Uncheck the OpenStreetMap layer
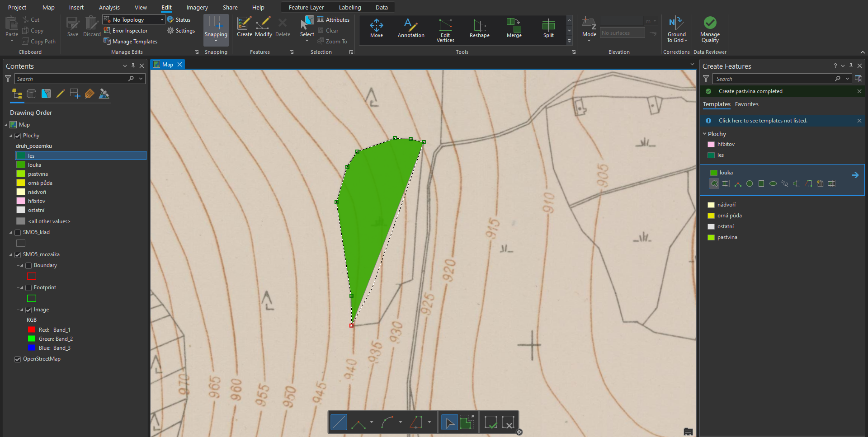Screen dimensions: 868x437 pos(18,359)
